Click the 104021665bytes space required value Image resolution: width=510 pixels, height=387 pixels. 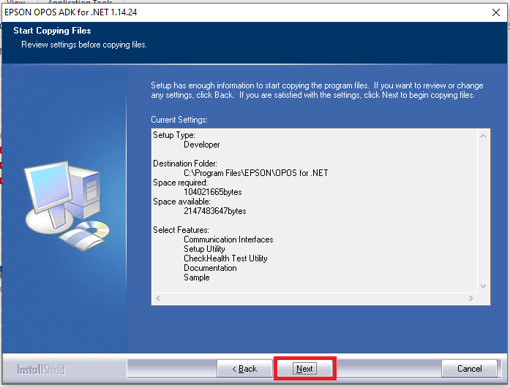point(213,192)
